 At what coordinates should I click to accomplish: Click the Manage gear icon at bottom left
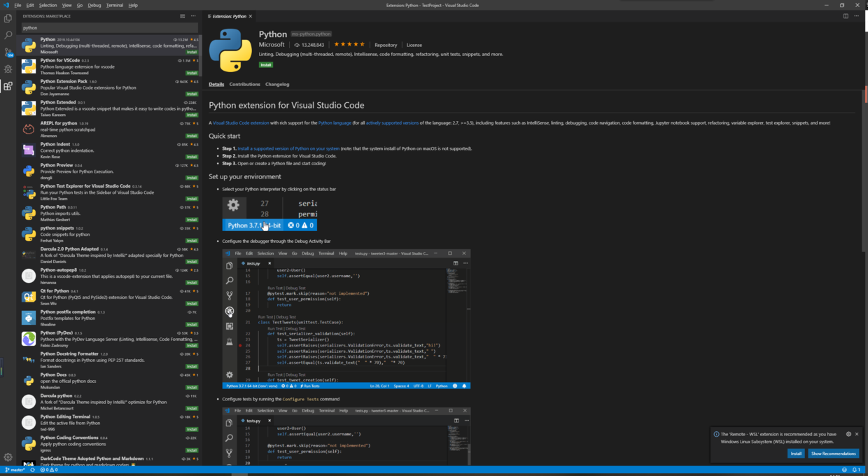[x=8, y=457]
